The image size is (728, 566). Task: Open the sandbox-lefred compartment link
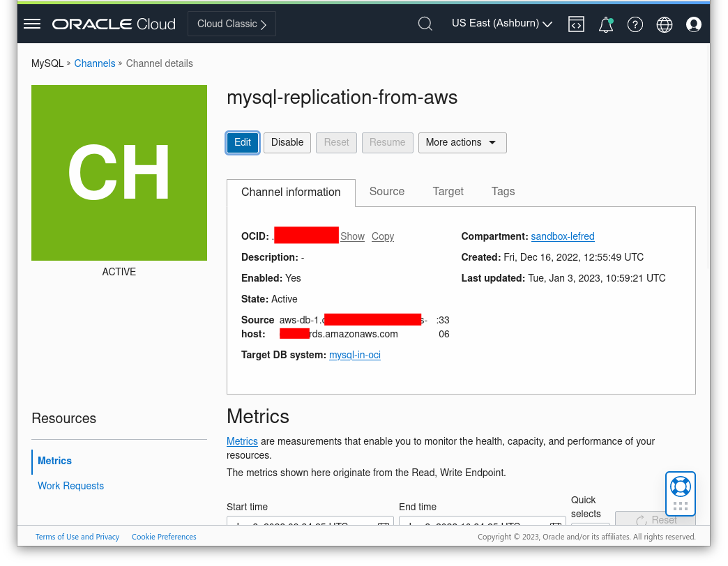(x=563, y=236)
